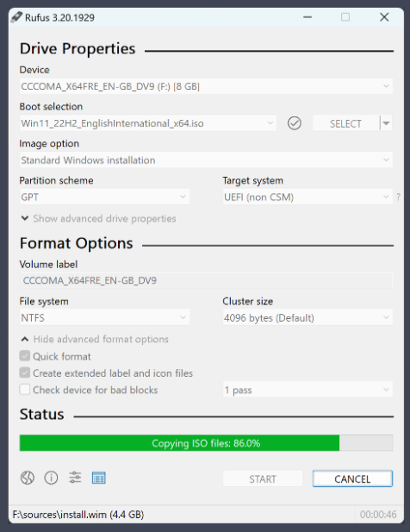Image resolution: width=410 pixels, height=532 pixels.
Task: Click the SELECT button
Action: pos(345,123)
